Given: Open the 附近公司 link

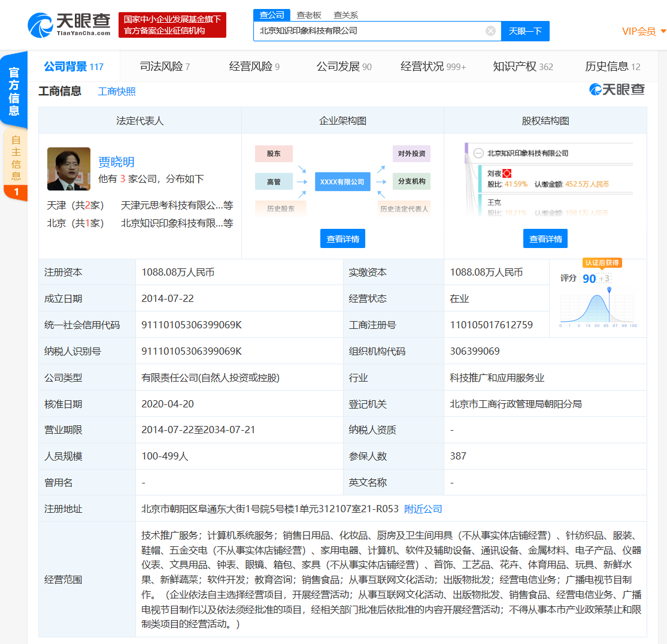Looking at the screenshot, I should pyautogui.click(x=423, y=509).
